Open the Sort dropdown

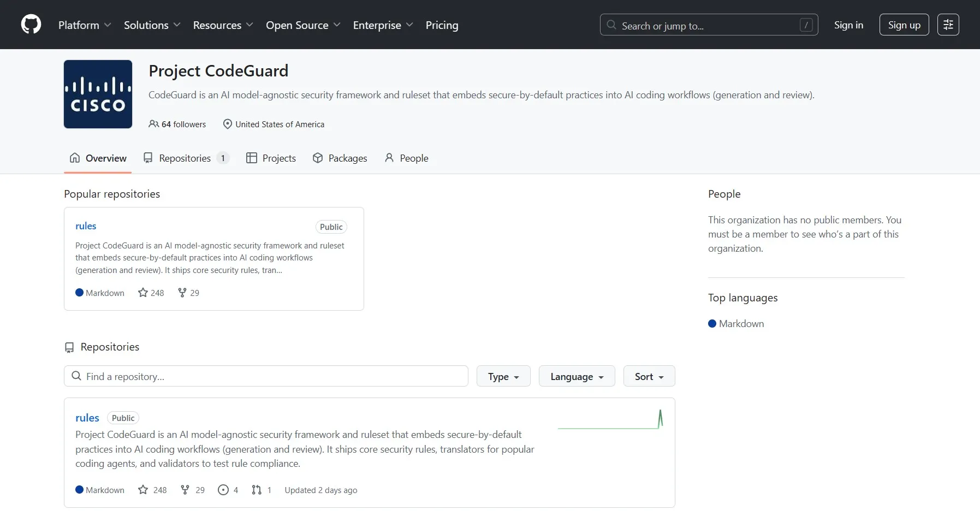[x=649, y=376]
